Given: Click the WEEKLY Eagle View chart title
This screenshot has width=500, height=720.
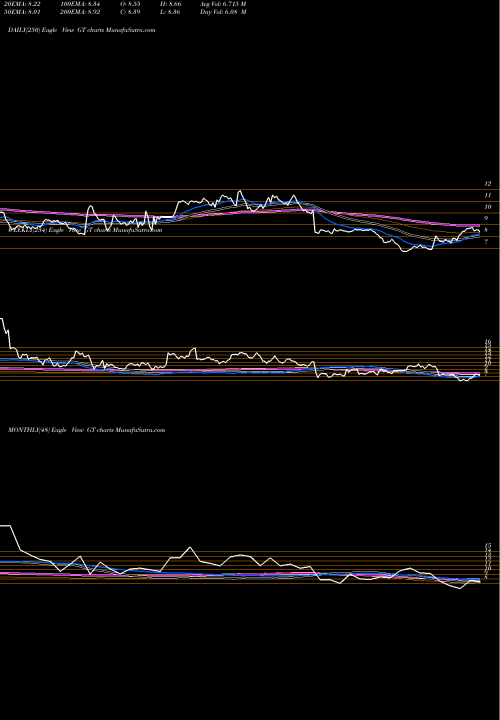Looking at the screenshot, I should point(85,230).
